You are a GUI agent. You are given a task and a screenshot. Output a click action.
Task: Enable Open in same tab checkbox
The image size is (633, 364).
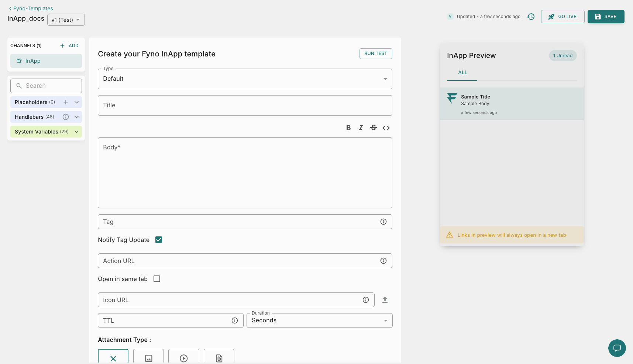click(157, 279)
